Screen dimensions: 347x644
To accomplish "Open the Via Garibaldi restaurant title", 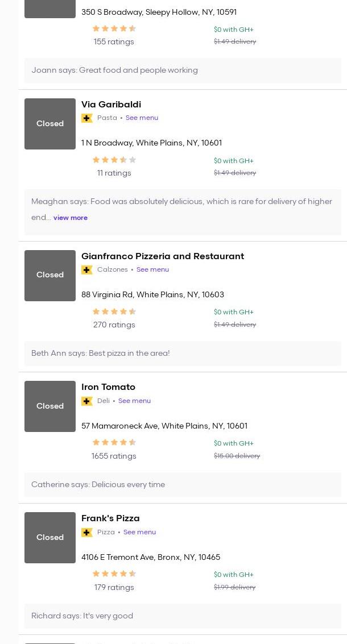I will coord(111,105).
